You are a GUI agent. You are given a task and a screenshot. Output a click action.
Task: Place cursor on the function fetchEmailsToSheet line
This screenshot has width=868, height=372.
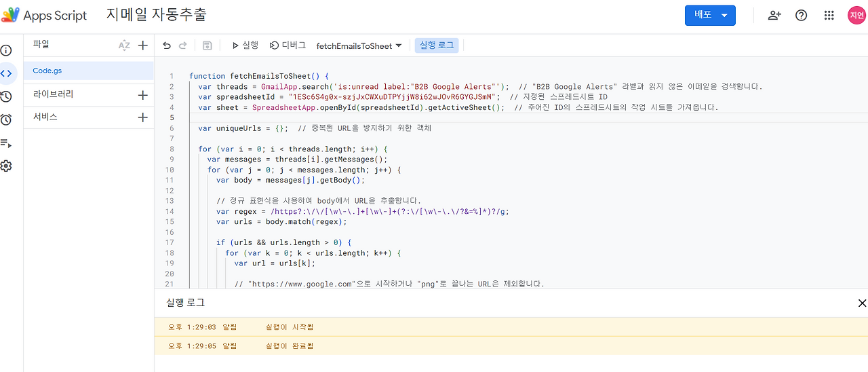[x=259, y=76]
